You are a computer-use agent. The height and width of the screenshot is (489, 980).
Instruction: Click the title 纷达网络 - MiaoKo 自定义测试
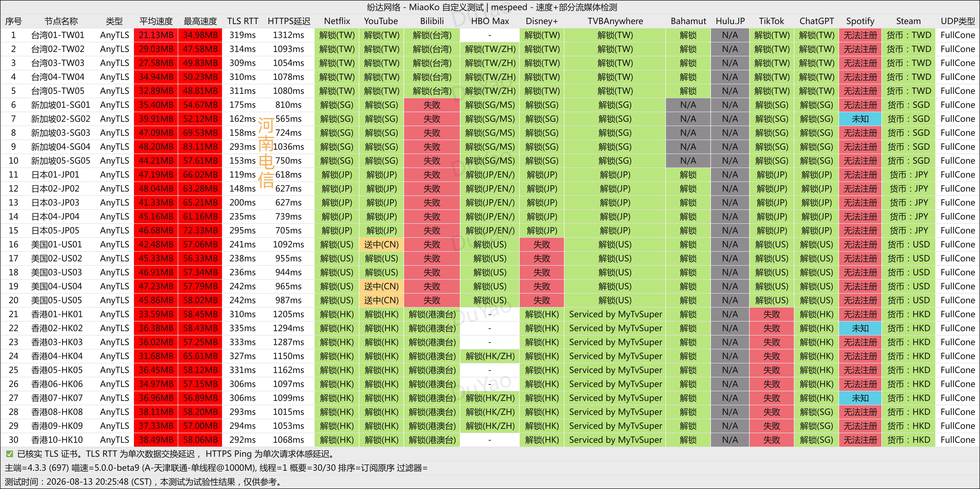(425, 7)
